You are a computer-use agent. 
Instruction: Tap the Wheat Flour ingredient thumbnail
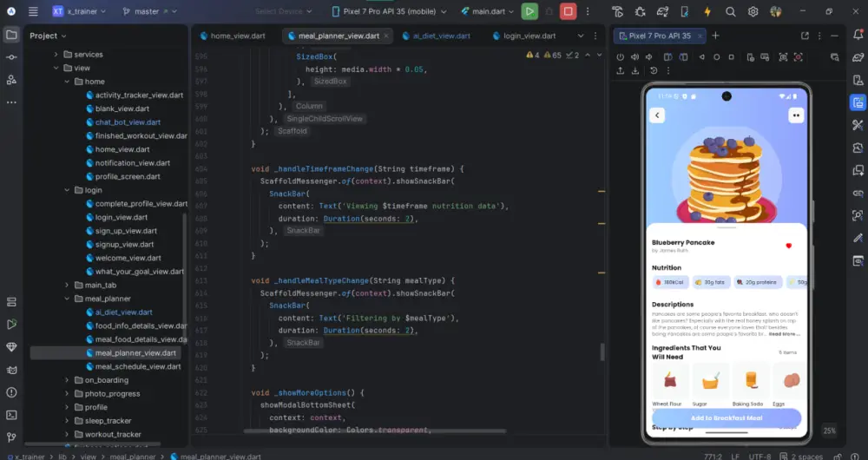pyautogui.click(x=670, y=380)
